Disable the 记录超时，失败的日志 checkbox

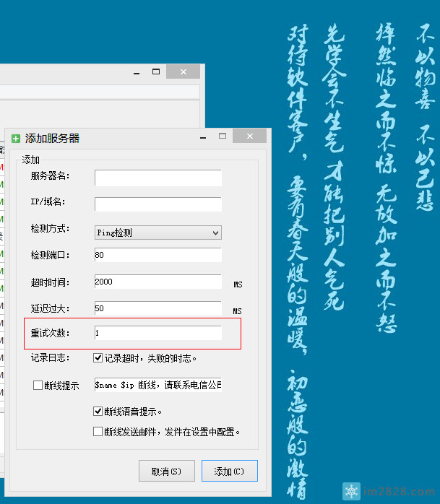click(x=98, y=357)
